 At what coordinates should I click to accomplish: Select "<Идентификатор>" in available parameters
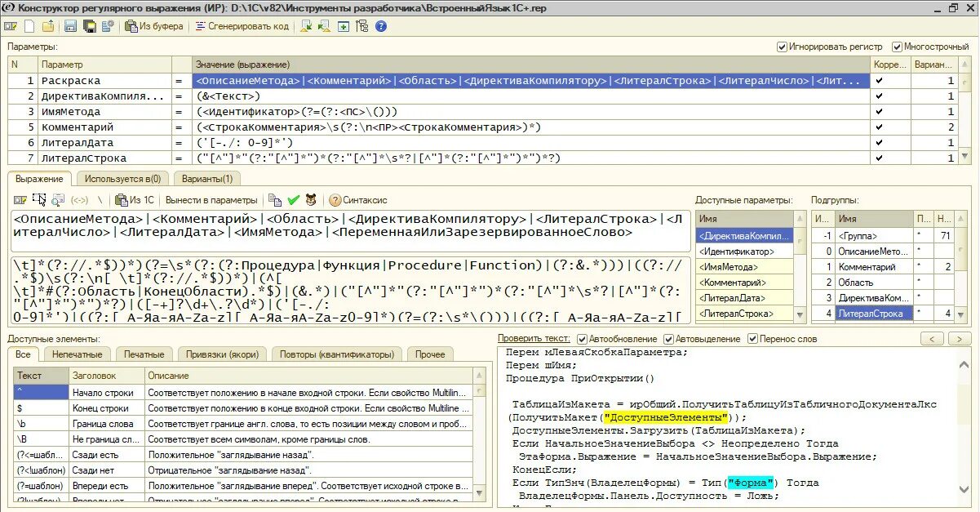(744, 252)
